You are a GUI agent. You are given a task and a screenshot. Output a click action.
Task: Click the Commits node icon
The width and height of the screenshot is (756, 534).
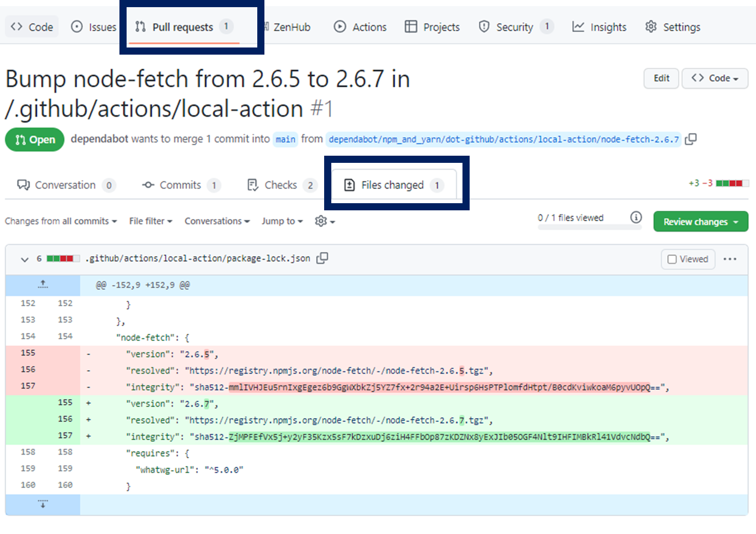pos(148,185)
